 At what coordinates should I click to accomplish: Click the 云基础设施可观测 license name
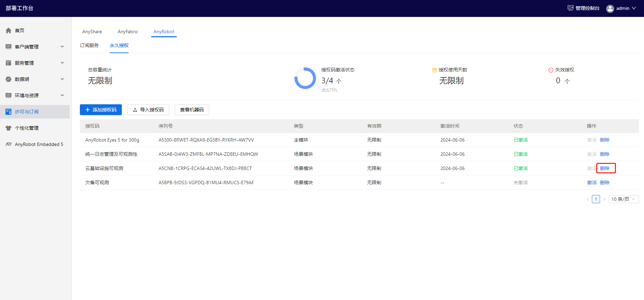pos(104,168)
